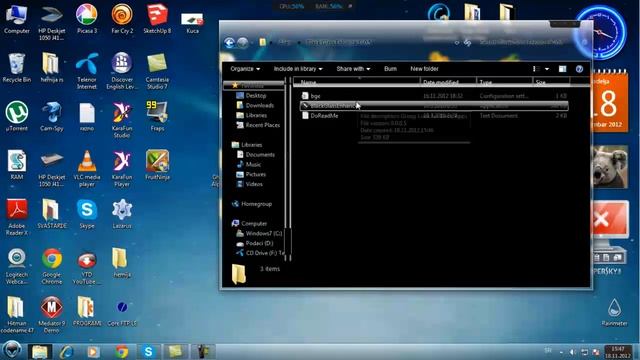Screen dimensions: 640x360
Task: Open Cam-Spy desktop shortcut
Action: pyautogui.click(x=51, y=116)
